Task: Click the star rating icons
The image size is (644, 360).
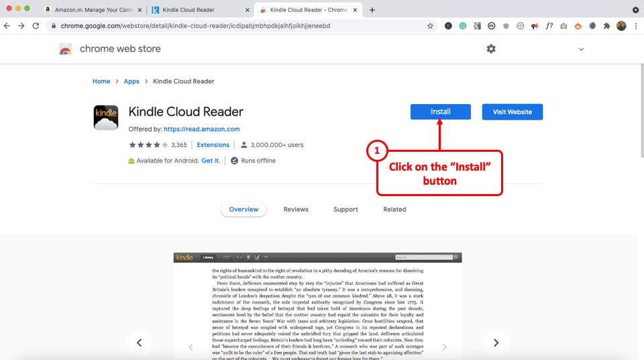Action: 148,145
